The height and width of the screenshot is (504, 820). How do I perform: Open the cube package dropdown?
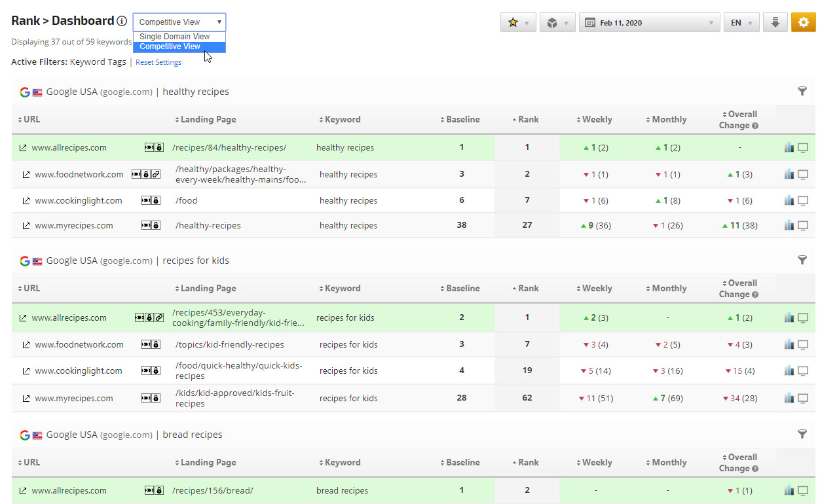[557, 22]
